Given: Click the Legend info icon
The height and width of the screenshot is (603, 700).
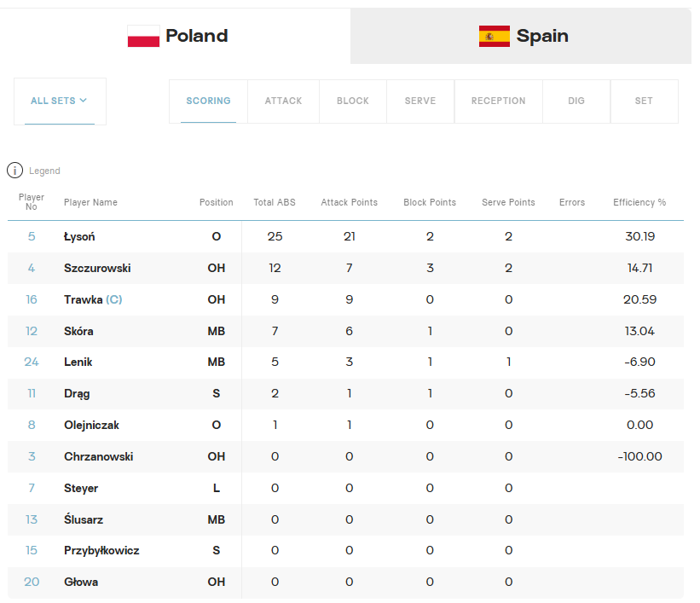Looking at the screenshot, I should (14, 171).
